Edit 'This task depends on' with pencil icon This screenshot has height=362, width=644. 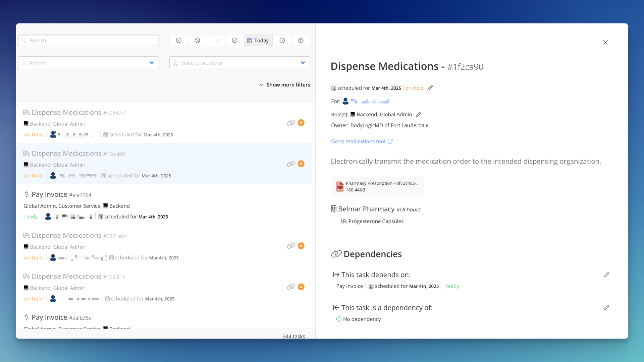607,275
